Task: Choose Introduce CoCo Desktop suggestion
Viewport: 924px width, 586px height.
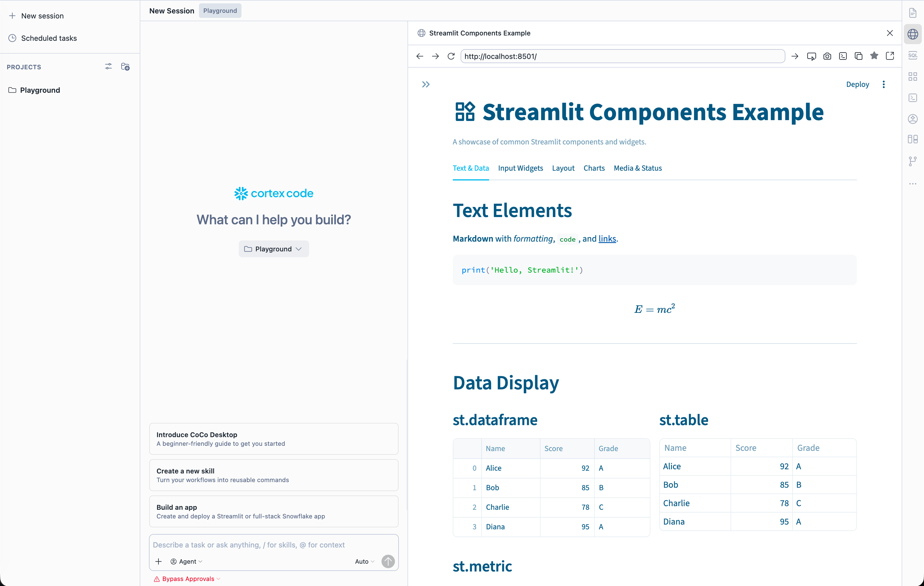Action: [x=274, y=439]
